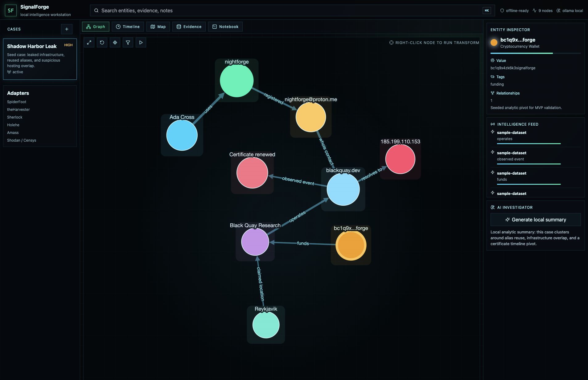Click lightning icon beside 'operates' feed entry
This screenshot has width=588, height=380.
click(492, 132)
